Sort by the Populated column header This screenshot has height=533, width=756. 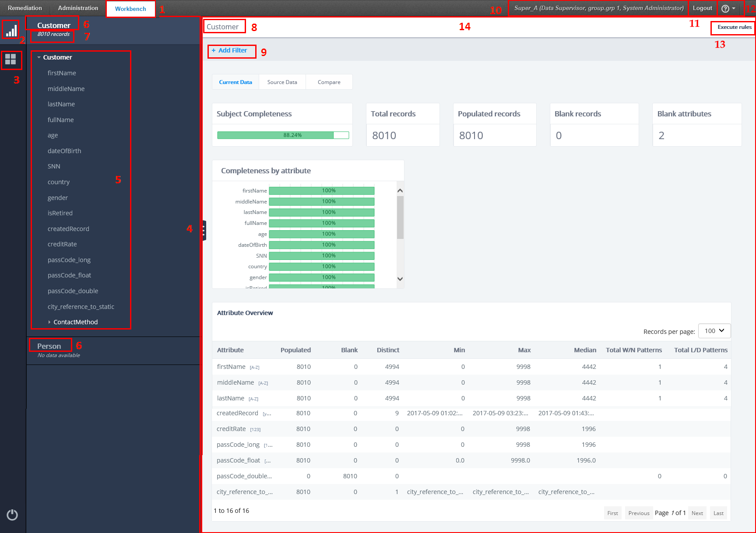295,350
